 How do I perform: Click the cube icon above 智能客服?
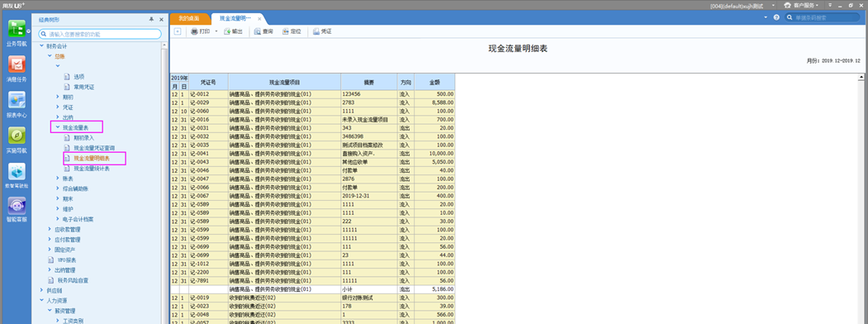(x=17, y=171)
